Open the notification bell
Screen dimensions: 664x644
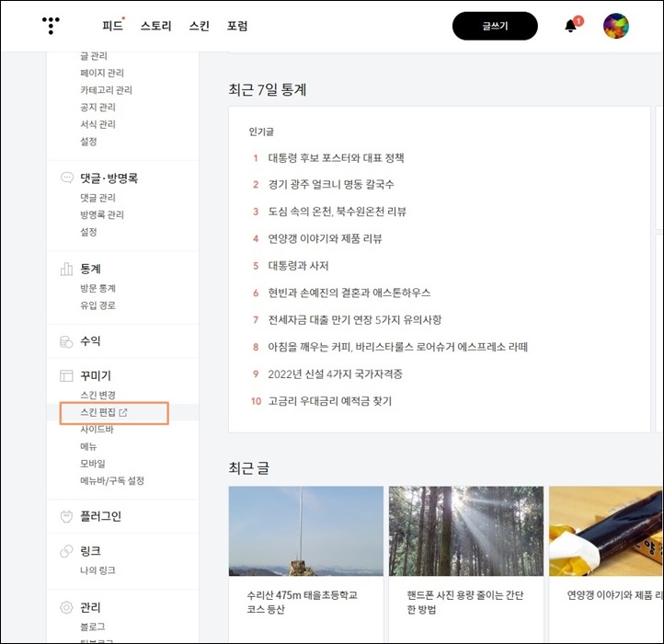pos(570,27)
